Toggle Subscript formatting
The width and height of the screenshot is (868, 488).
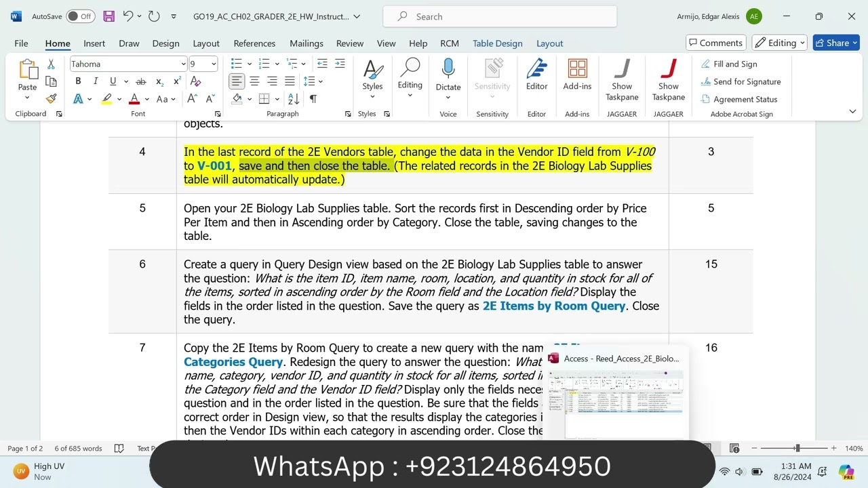pos(159,81)
